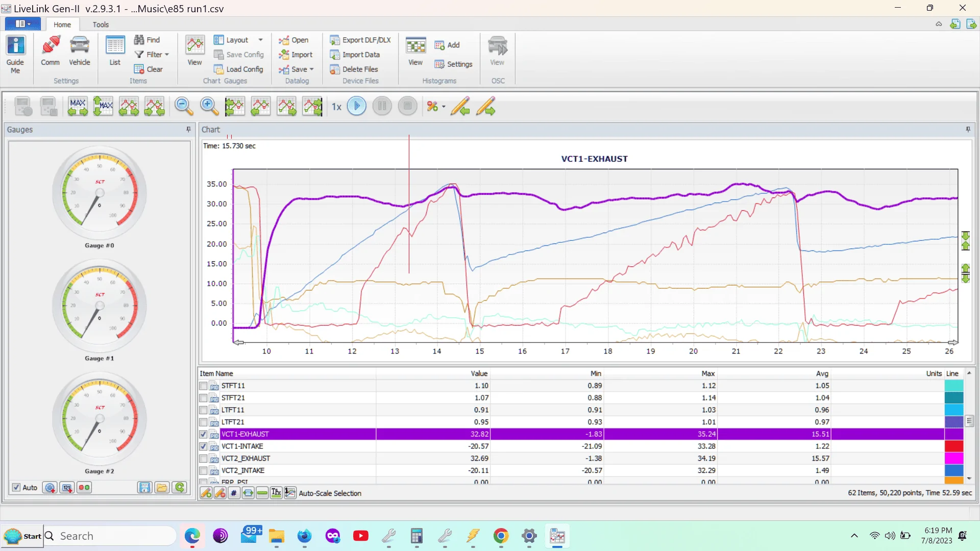
Task: Click the item list vertical scrollbar
Action: point(969,427)
